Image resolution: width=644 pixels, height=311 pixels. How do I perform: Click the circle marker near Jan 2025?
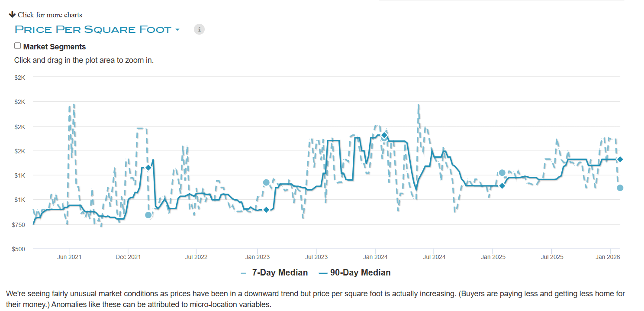pyautogui.click(x=502, y=173)
